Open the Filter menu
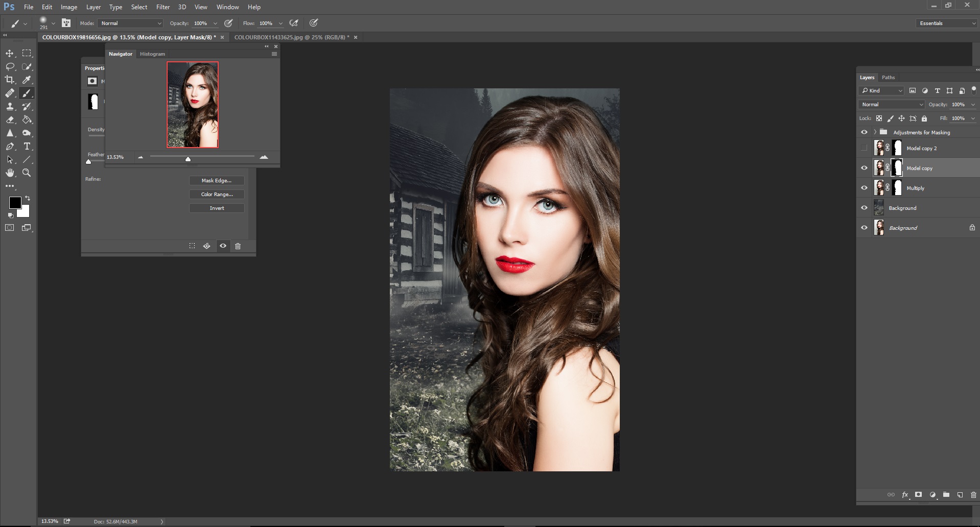980x527 pixels. click(162, 7)
